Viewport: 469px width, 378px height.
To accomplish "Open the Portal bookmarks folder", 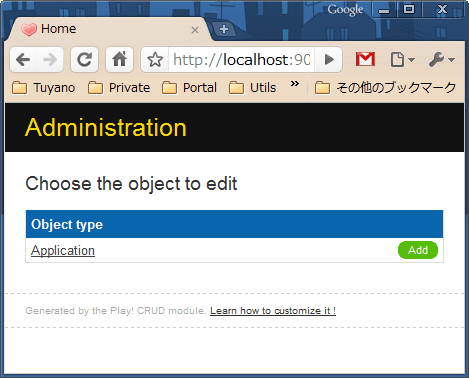I will [x=189, y=88].
